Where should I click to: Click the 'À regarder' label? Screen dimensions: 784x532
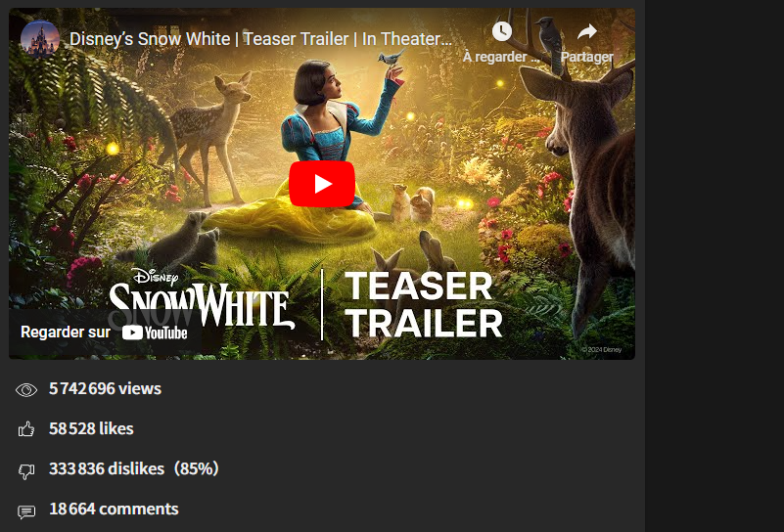click(501, 57)
